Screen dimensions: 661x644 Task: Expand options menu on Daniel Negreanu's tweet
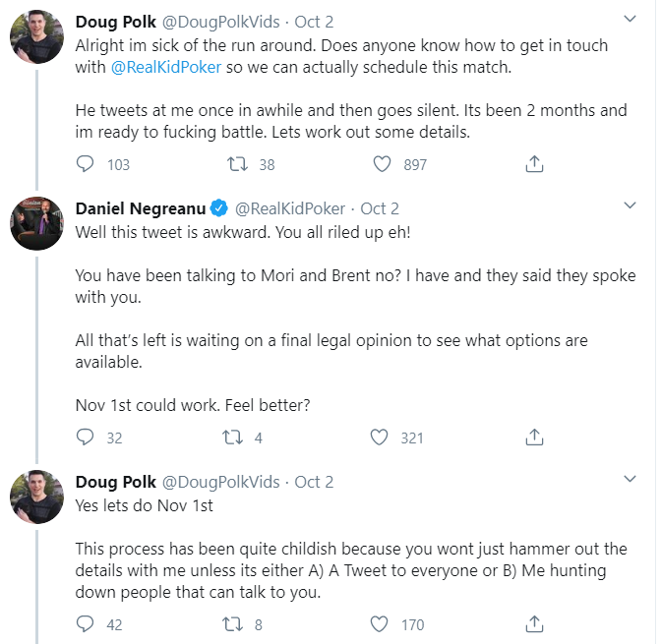click(x=631, y=206)
